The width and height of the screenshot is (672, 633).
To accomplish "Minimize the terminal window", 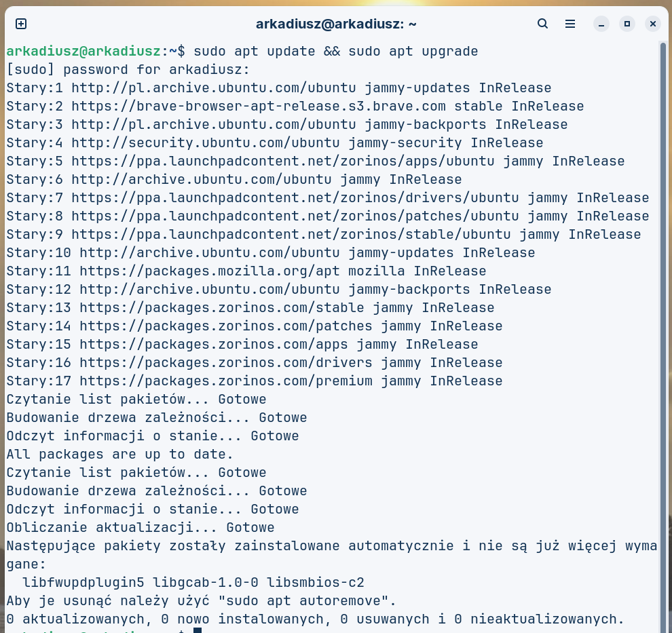I will [601, 24].
